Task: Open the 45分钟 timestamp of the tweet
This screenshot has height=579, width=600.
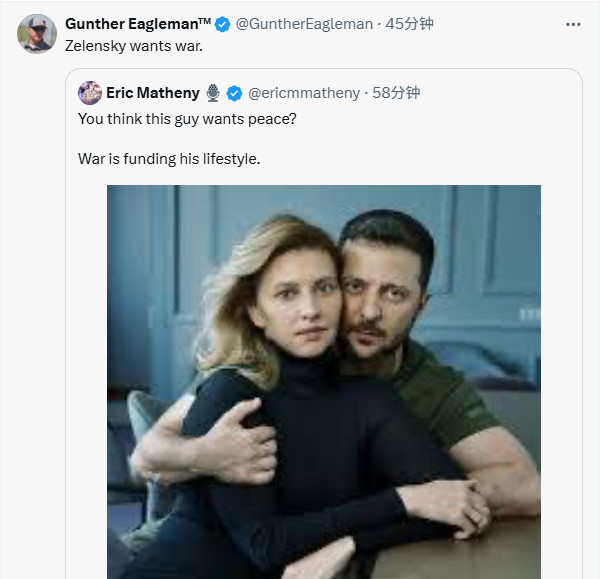Action: click(409, 24)
